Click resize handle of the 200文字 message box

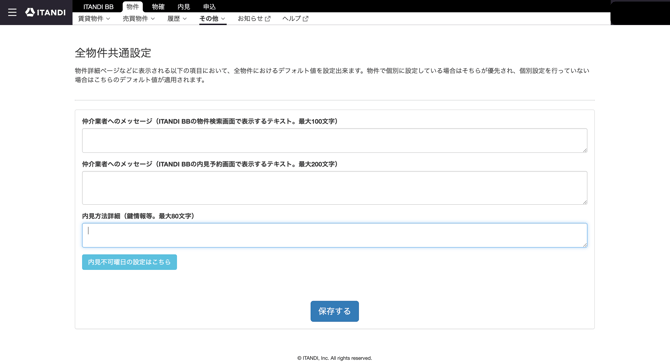(585, 202)
